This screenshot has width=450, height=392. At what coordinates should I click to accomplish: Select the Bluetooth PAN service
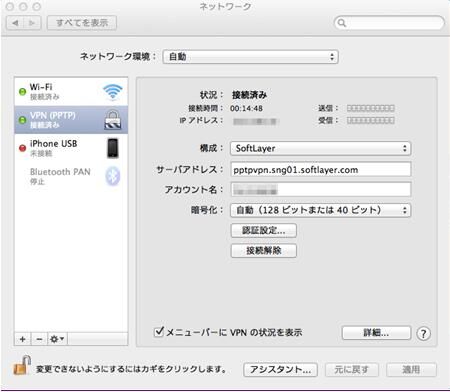click(x=71, y=176)
